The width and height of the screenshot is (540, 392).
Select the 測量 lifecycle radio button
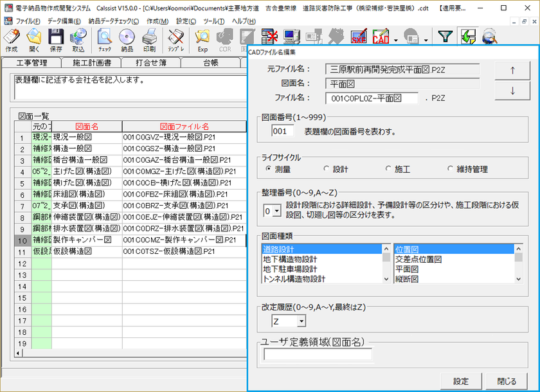tap(267, 170)
